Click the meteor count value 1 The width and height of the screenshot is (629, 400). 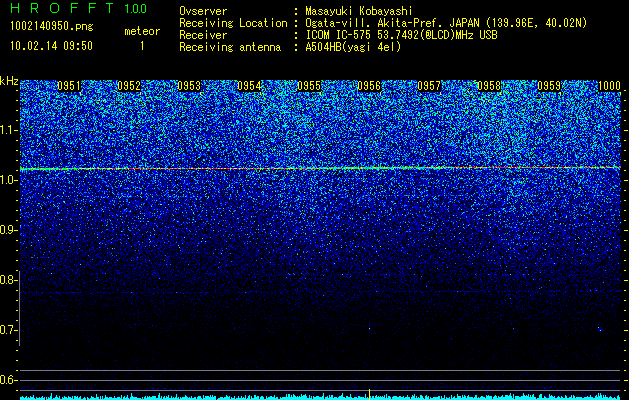pyautogui.click(x=142, y=46)
